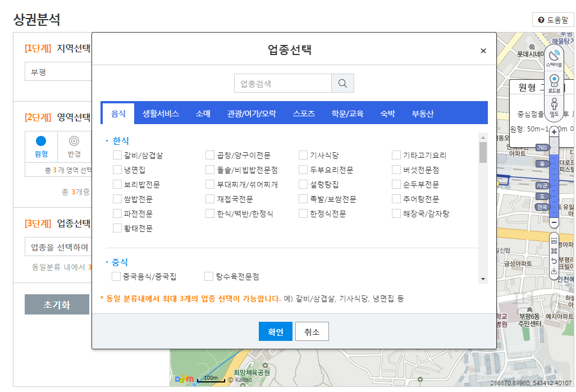Zoom in with the map plus button
576x392 pixels.
point(554,132)
